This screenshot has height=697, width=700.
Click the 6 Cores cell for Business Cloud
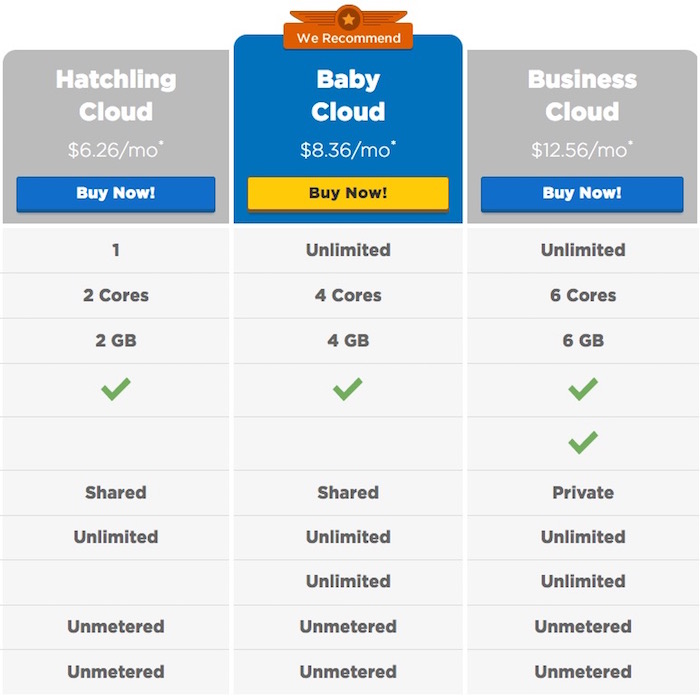pyautogui.click(x=583, y=295)
